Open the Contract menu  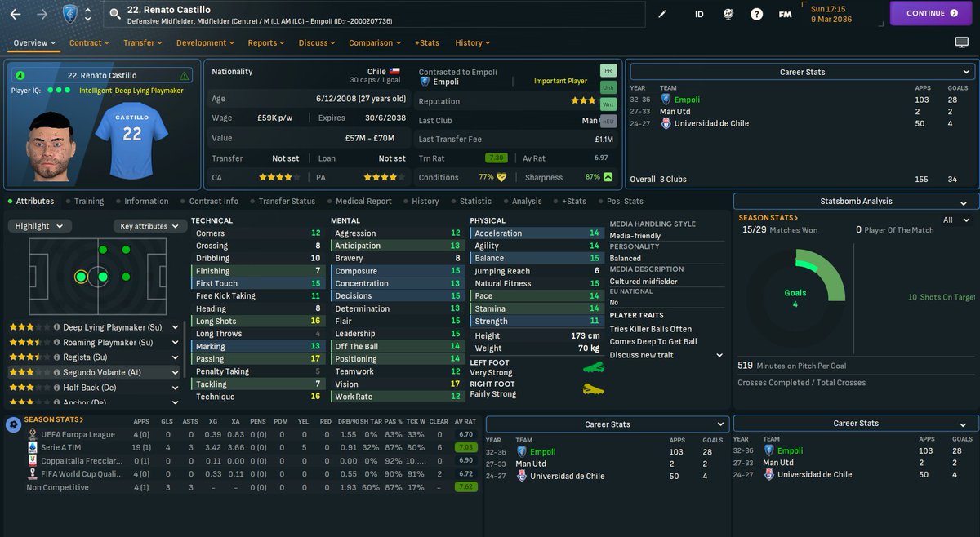[x=90, y=42]
